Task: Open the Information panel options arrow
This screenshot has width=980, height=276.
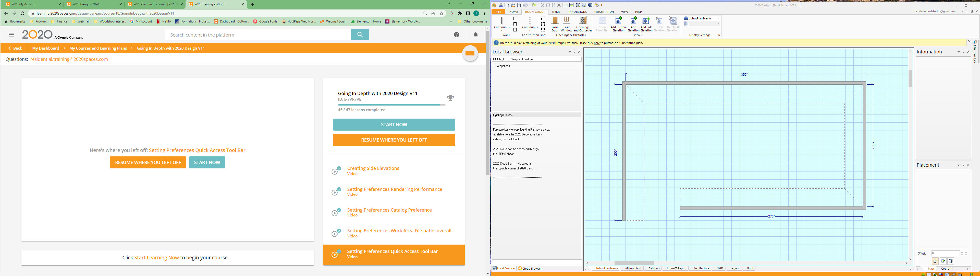Action: coord(958,52)
